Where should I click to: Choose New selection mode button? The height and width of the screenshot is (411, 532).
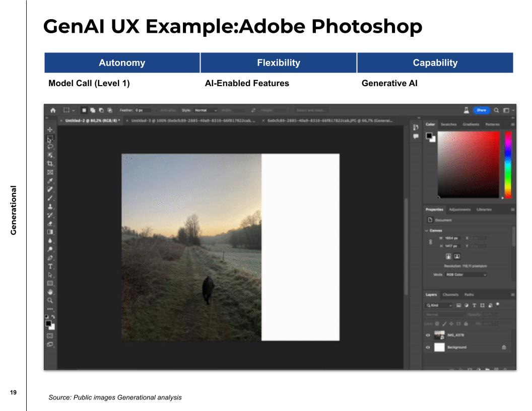[84, 110]
